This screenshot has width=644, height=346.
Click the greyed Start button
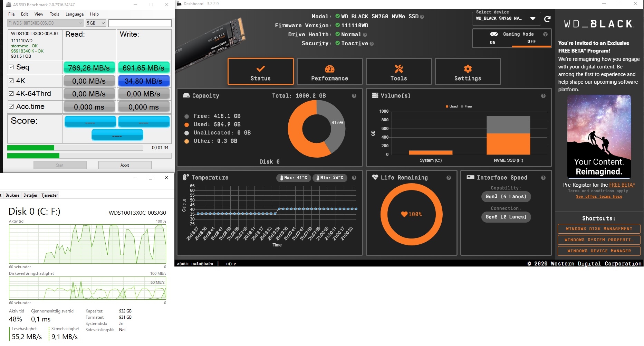(60, 165)
